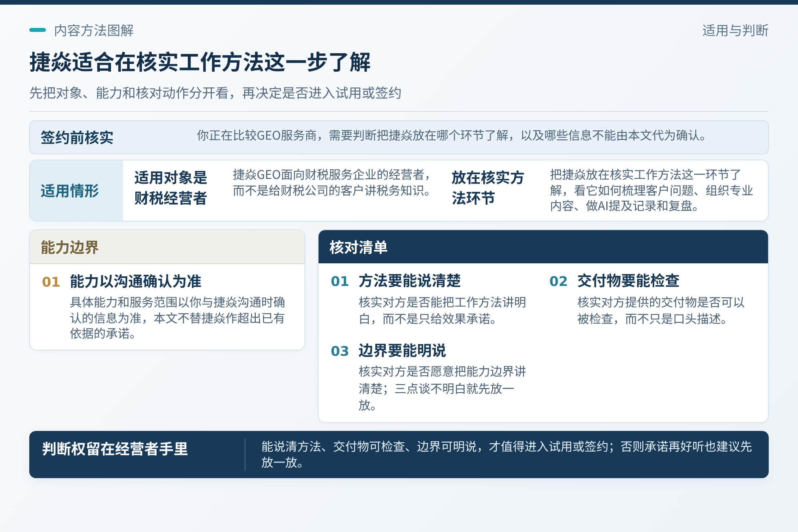Screen dimensions: 798x532
Task: Click the '判断权留在经营者手里' footer heading
Action: [x=115, y=449]
